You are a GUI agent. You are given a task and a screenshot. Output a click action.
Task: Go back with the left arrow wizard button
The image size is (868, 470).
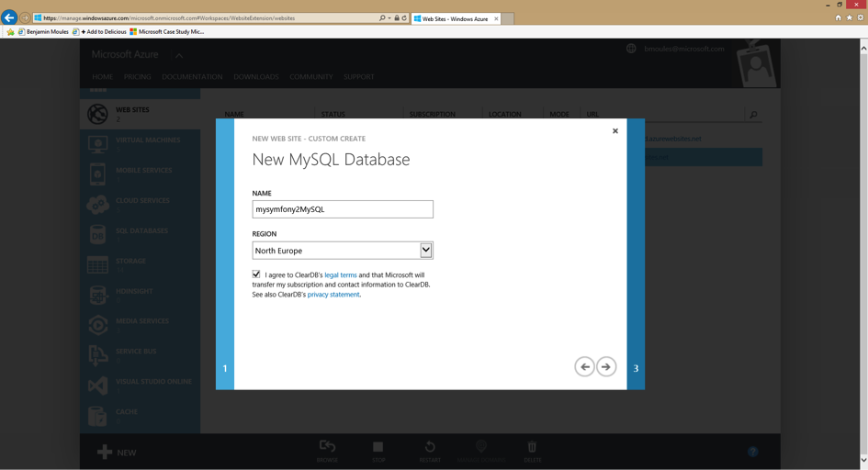[584, 366]
